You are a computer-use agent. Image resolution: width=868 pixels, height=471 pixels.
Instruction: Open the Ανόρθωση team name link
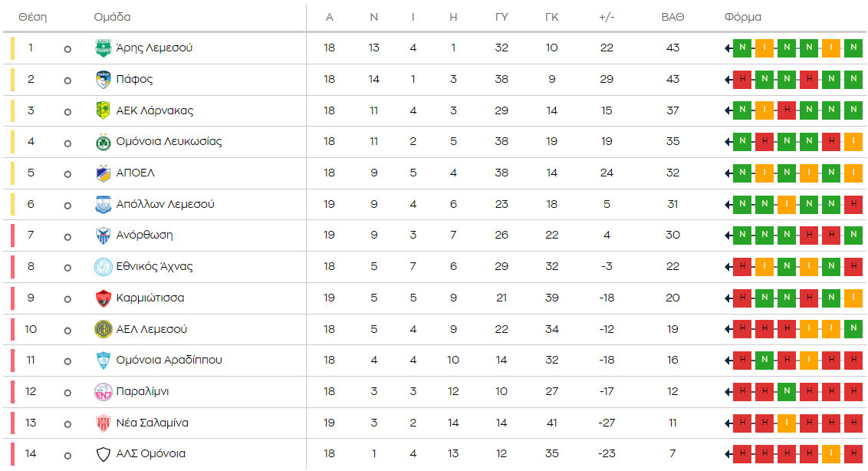coord(144,235)
